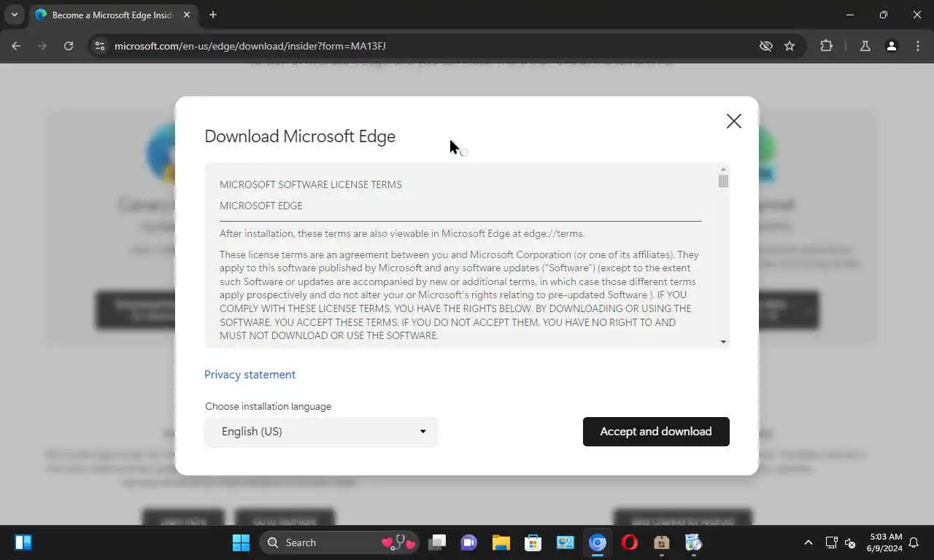Open the widgets icon at the taskbar's left end

pyautogui.click(x=23, y=542)
